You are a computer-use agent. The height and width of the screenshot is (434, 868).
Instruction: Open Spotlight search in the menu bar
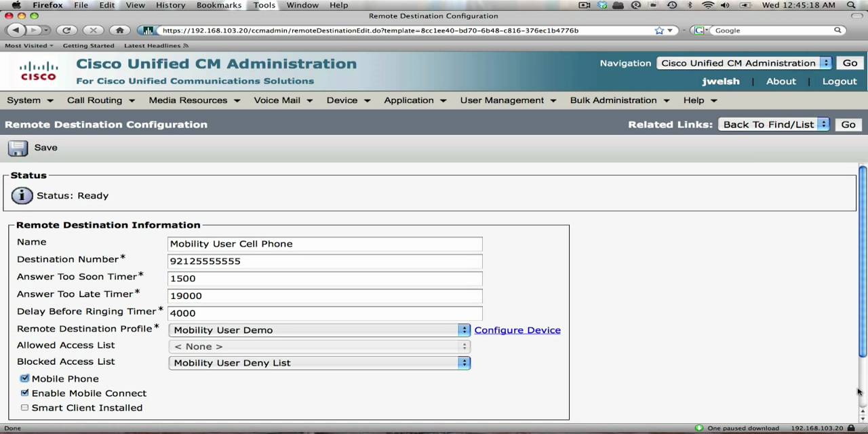pos(852,5)
